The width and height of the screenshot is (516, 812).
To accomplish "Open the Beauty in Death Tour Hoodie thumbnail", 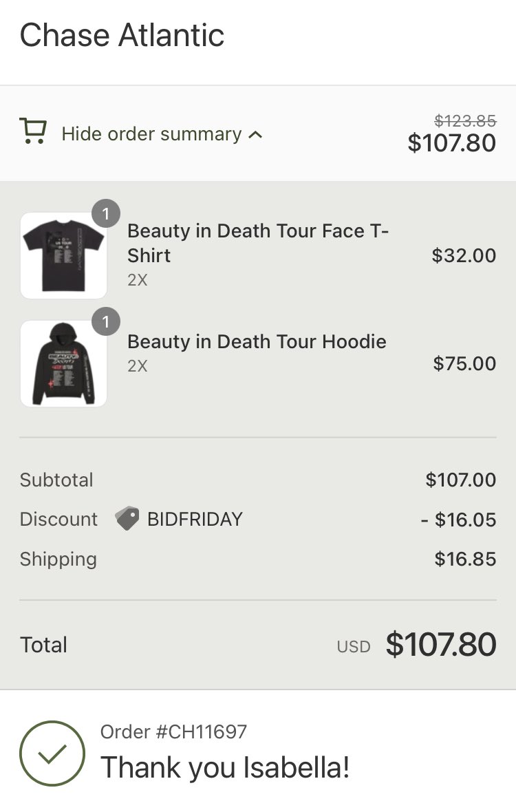I will (64, 363).
